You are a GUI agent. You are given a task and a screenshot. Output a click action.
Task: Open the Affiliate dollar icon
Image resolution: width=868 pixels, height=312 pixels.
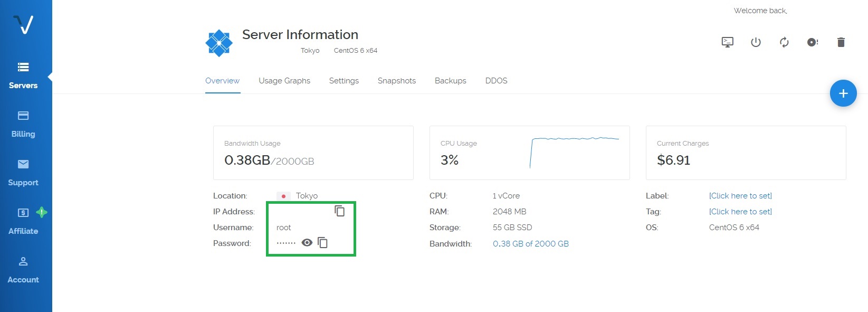pos(23,213)
